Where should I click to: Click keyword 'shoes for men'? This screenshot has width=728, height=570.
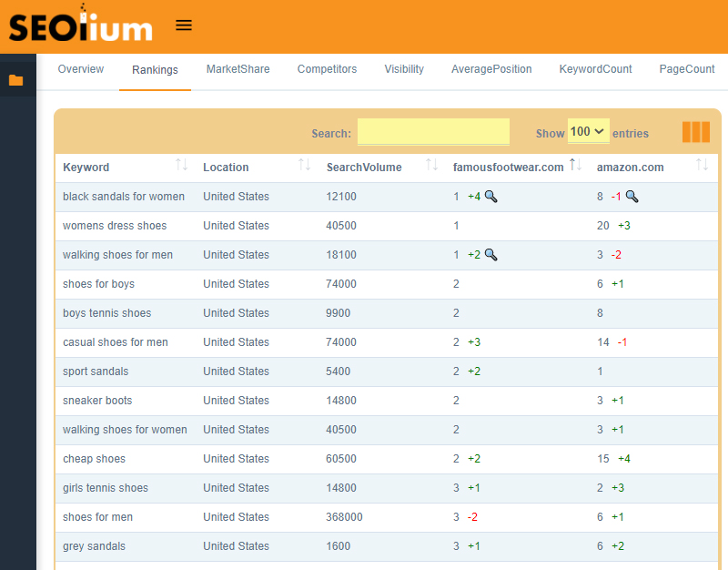[97, 517]
